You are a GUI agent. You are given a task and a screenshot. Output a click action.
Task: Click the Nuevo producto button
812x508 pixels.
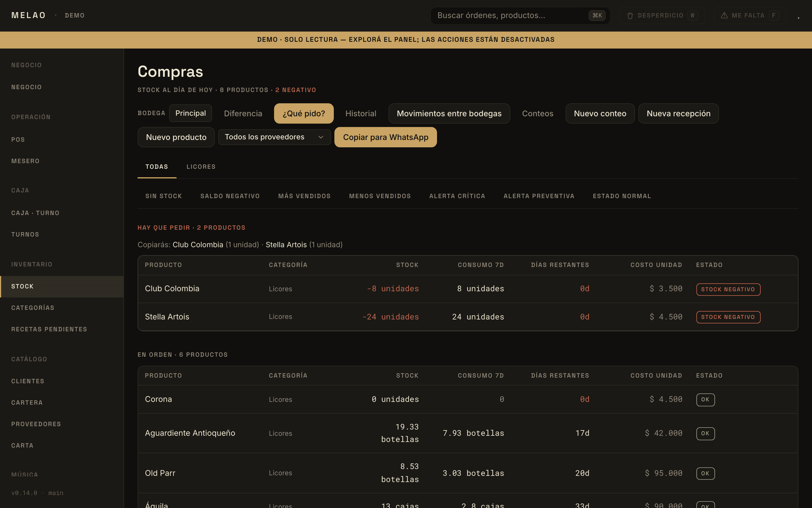[x=176, y=137]
